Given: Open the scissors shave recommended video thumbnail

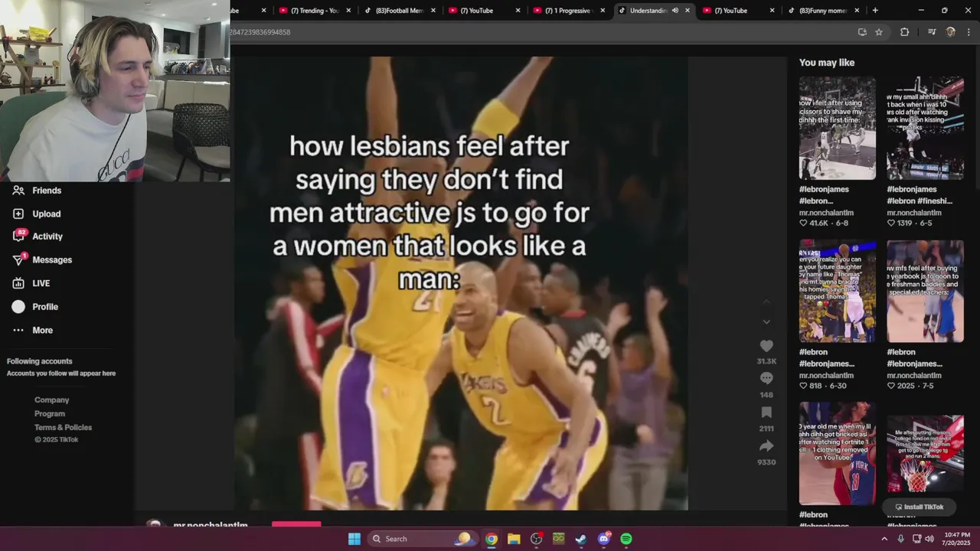Looking at the screenshot, I should [838, 128].
